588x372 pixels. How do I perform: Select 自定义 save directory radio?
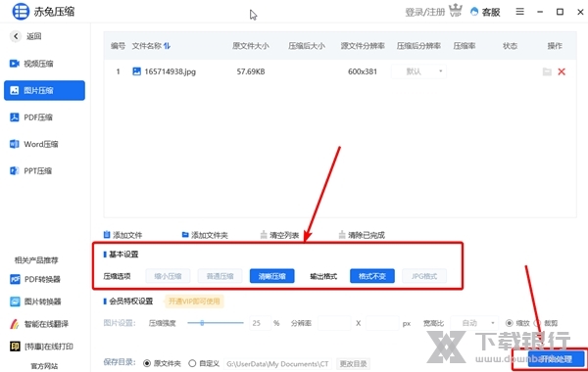click(192, 363)
